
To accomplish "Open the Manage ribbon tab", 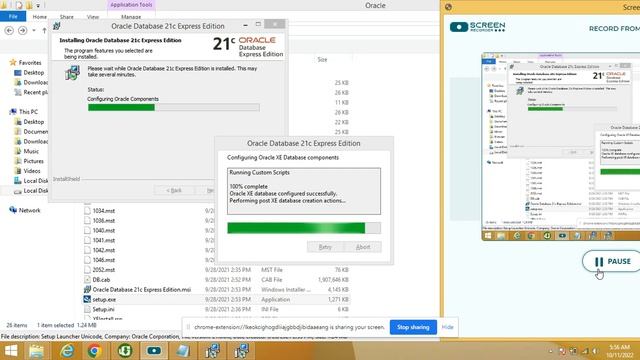I will coord(131,17).
